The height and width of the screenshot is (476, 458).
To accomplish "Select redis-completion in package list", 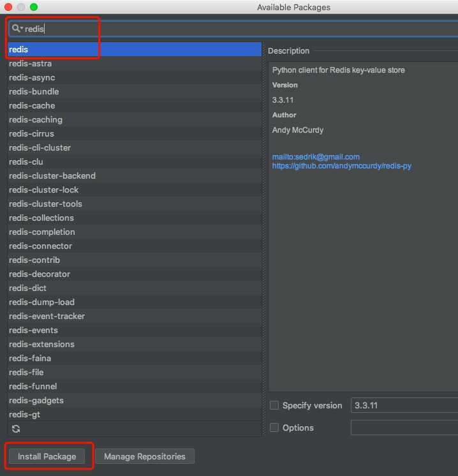I will click(135, 232).
